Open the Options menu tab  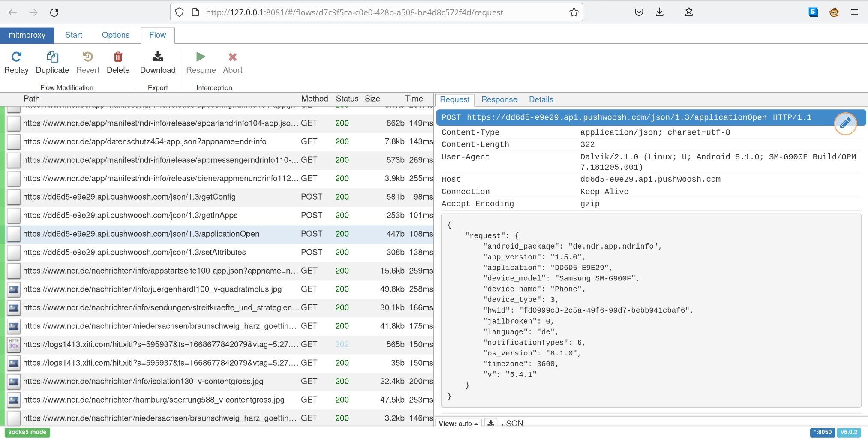[x=115, y=35]
